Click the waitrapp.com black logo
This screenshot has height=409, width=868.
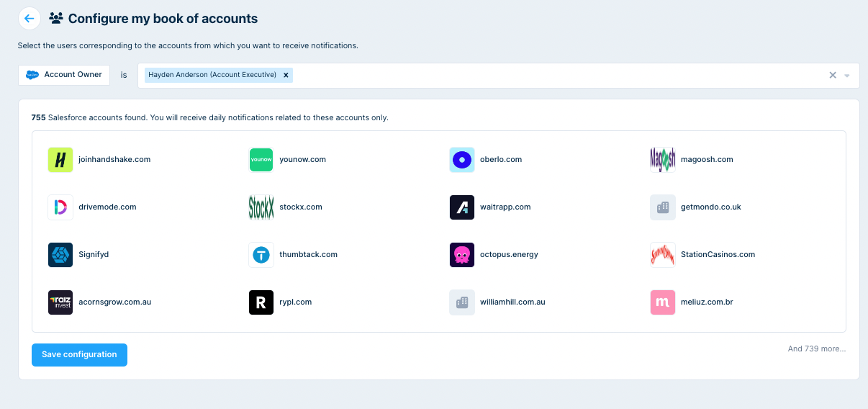462,207
